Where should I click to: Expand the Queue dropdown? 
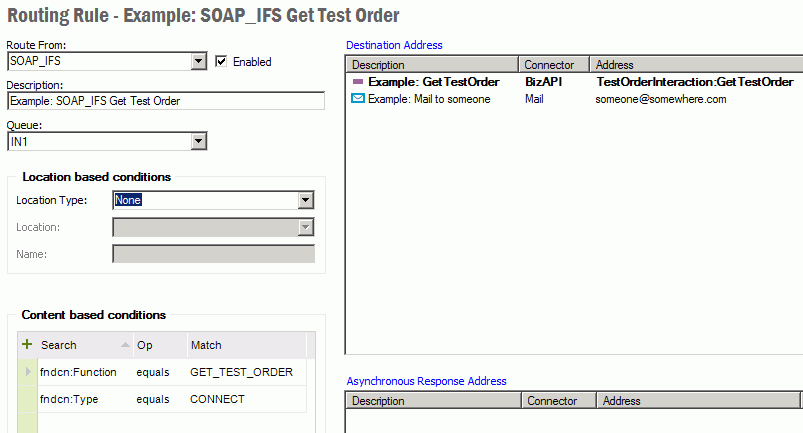199,141
